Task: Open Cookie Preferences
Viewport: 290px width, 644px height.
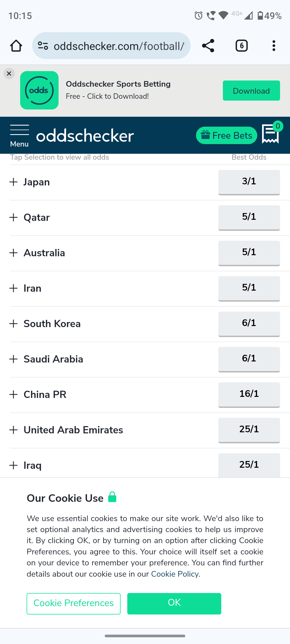Action: click(x=74, y=603)
